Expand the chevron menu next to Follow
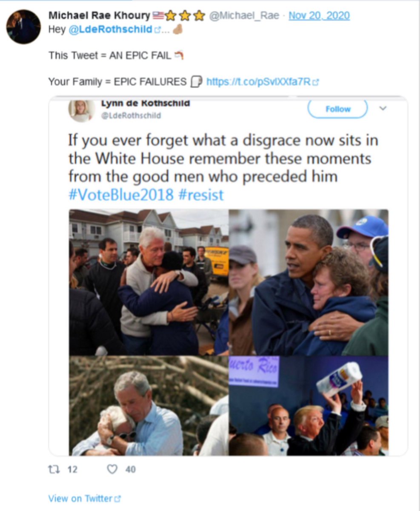This screenshot has width=420, height=511. (x=383, y=108)
